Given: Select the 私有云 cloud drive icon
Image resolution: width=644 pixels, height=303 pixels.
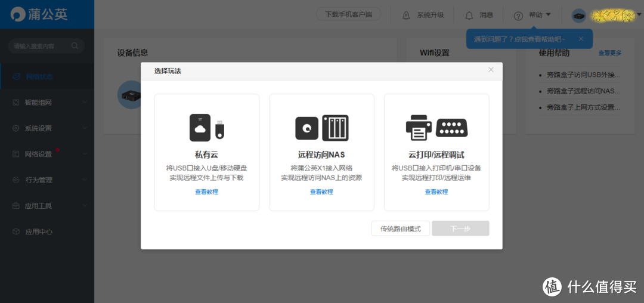Looking at the screenshot, I should 206,127.
